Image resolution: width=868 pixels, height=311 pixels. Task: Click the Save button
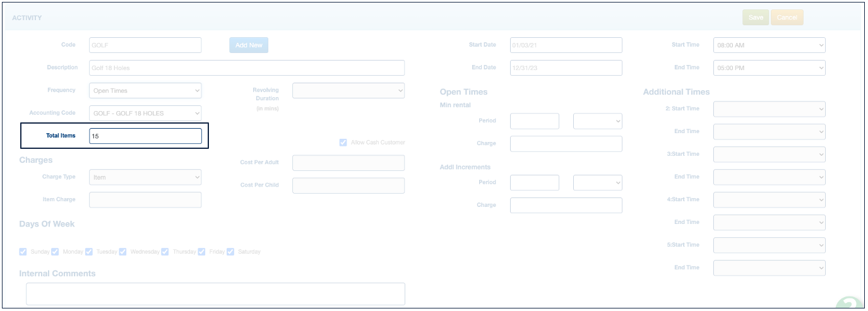pos(756,18)
